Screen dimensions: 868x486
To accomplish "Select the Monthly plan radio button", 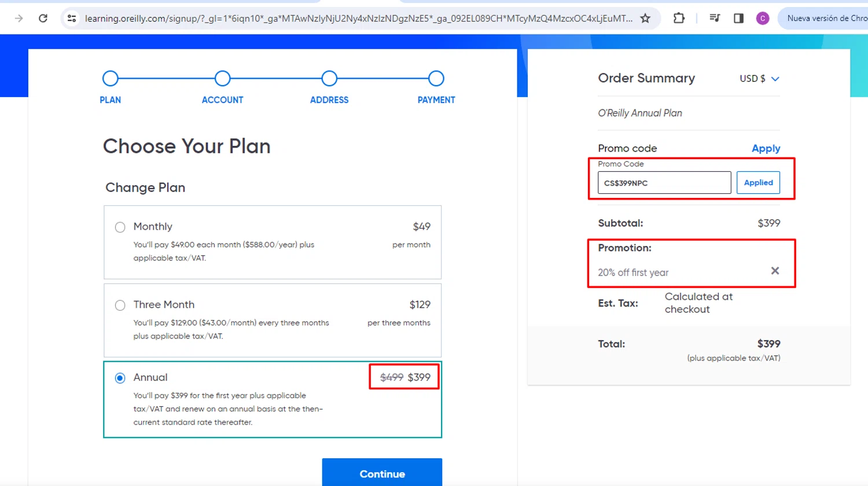I will tap(120, 227).
